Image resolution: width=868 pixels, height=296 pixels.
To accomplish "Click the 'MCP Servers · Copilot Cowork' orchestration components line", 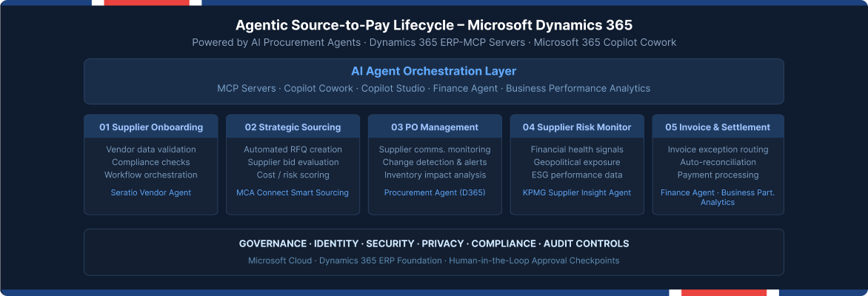I will click(x=434, y=89).
